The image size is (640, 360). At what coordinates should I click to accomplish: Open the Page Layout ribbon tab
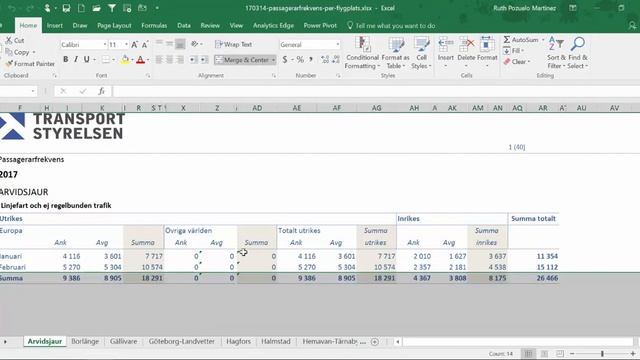[114, 25]
